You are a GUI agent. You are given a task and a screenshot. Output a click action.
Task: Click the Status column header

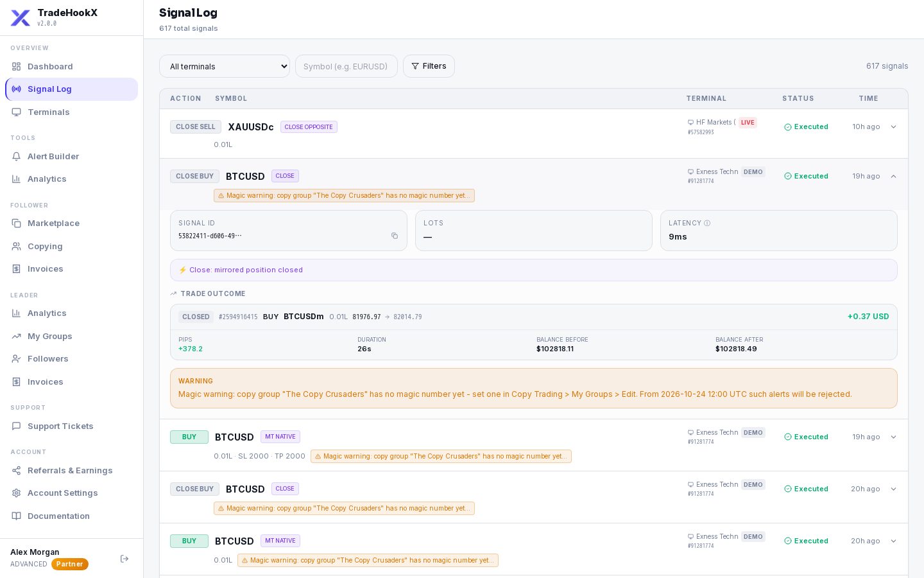(x=798, y=98)
